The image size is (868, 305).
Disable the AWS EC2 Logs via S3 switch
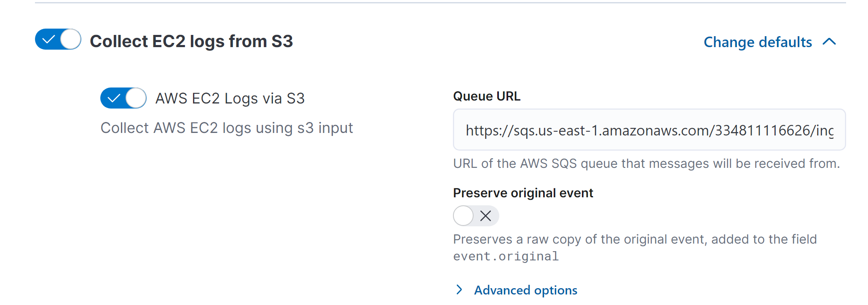click(123, 98)
